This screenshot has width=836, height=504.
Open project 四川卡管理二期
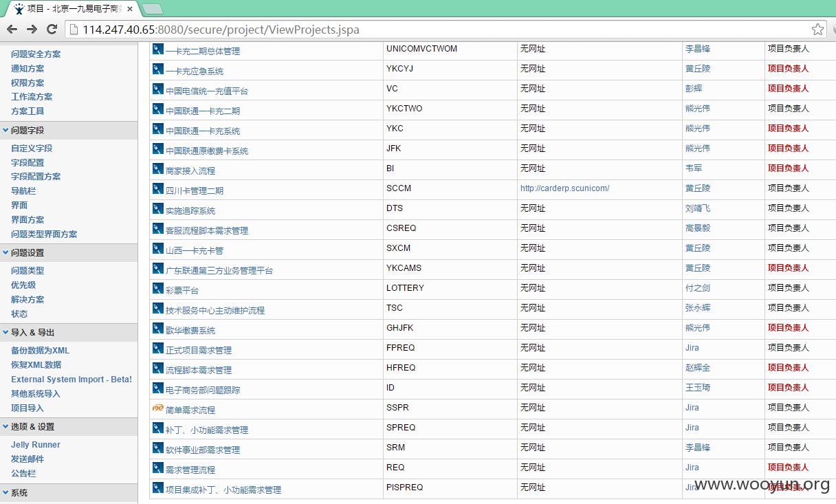tap(195, 190)
